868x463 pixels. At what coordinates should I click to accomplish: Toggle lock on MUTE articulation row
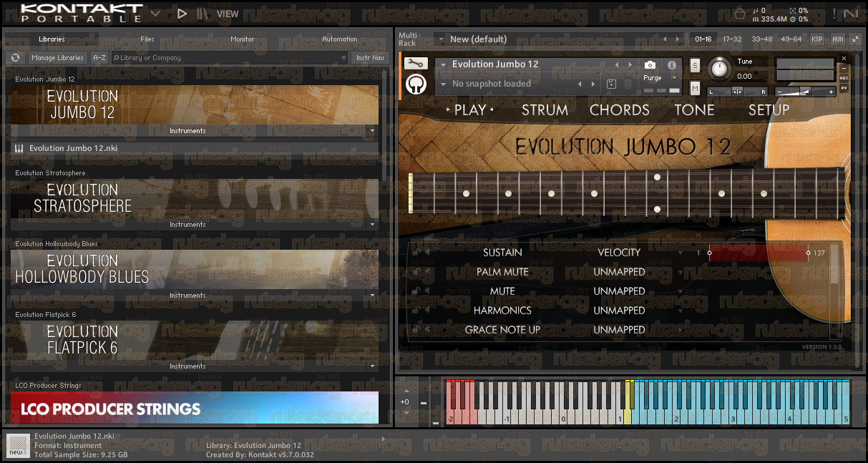(416, 291)
